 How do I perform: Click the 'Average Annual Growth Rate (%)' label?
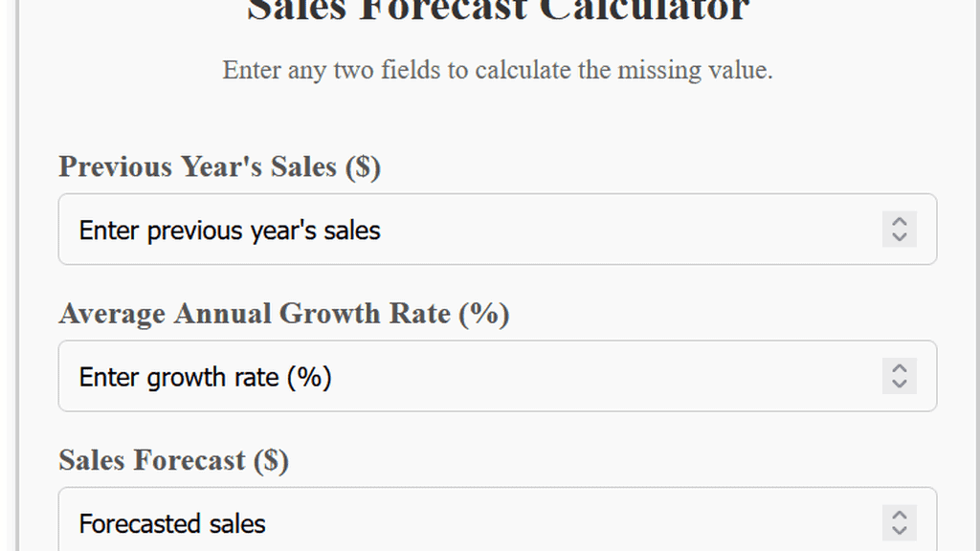pos(284,313)
